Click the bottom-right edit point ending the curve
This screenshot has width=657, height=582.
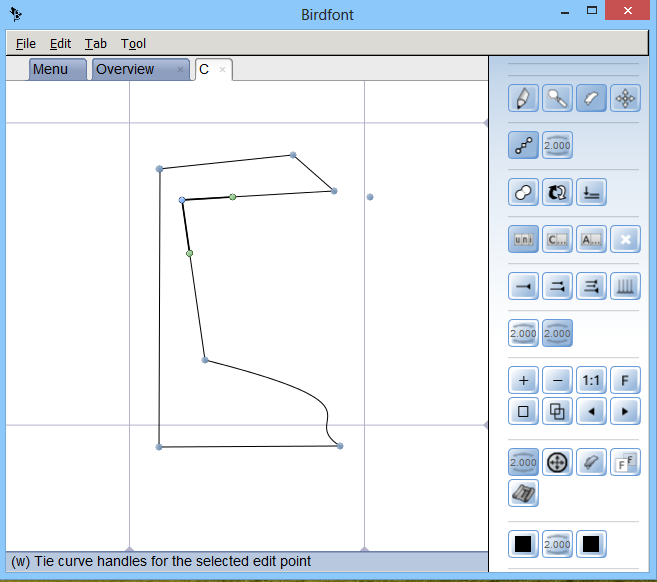tap(340, 446)
